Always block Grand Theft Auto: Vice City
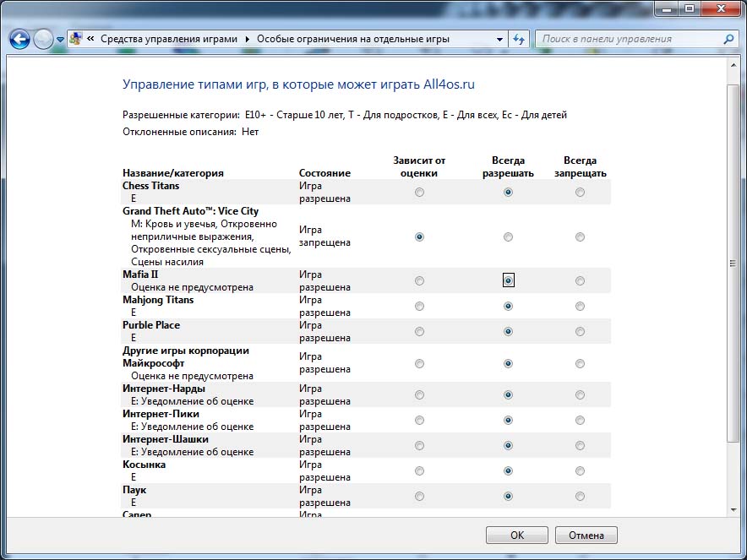The height and width of the screenshot is (560, 747). coord(580,237)
